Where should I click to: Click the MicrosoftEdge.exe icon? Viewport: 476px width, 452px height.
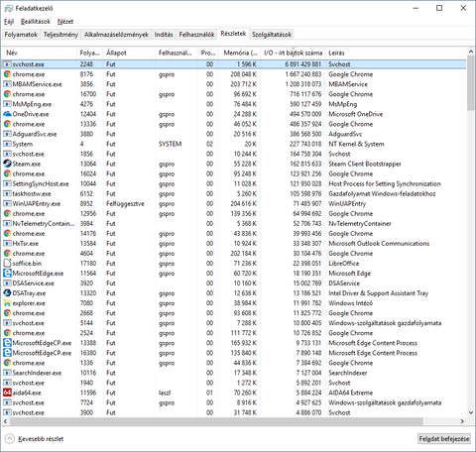pos(7,274)
